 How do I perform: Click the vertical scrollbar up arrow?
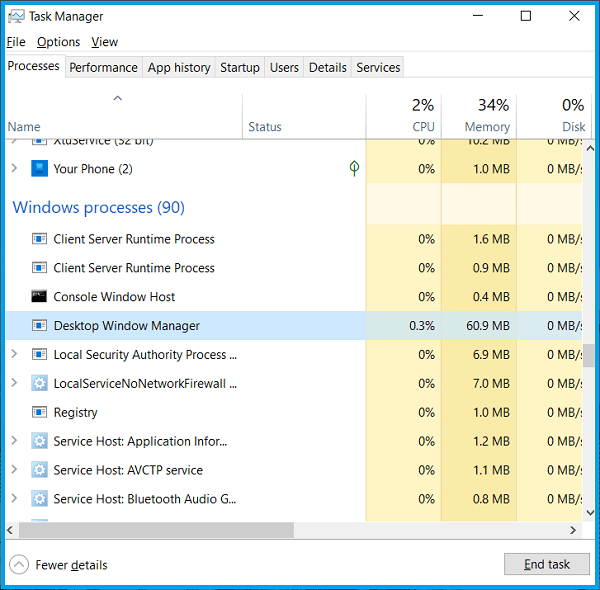[x=590, y=148]
